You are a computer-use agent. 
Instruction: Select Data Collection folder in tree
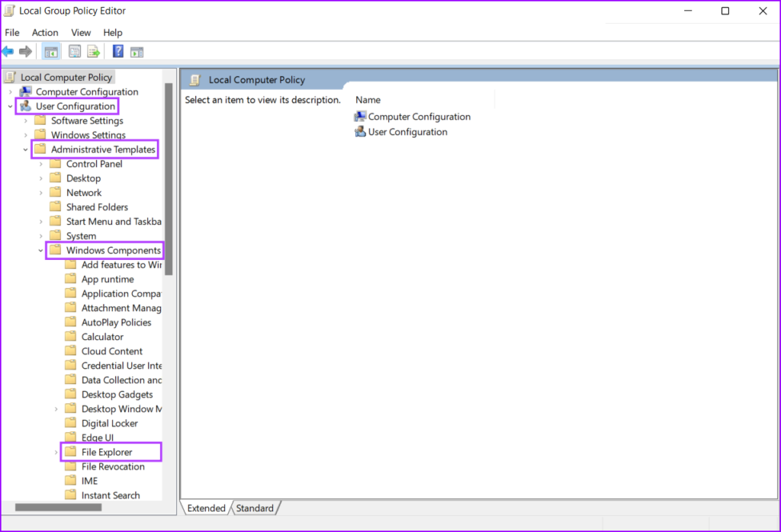point(121,380)
